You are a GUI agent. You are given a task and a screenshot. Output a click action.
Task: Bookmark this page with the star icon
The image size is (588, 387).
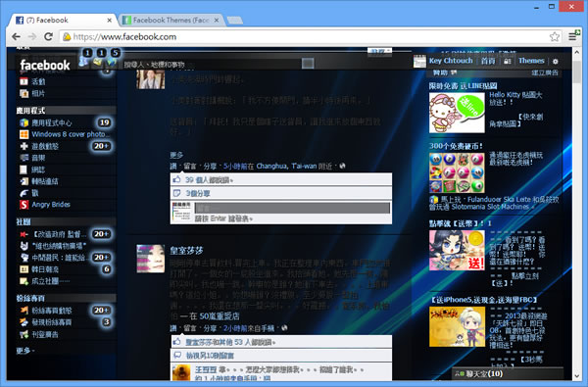coord(555,37)
